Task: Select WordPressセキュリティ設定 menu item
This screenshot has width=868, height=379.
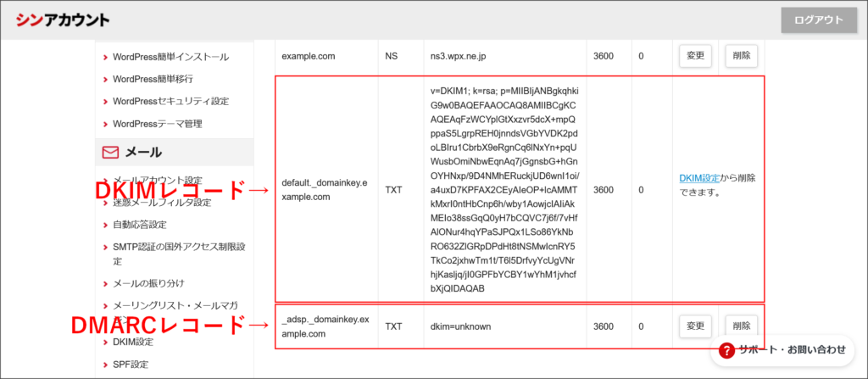Action: pyautogui.click(x=170, y=101)
